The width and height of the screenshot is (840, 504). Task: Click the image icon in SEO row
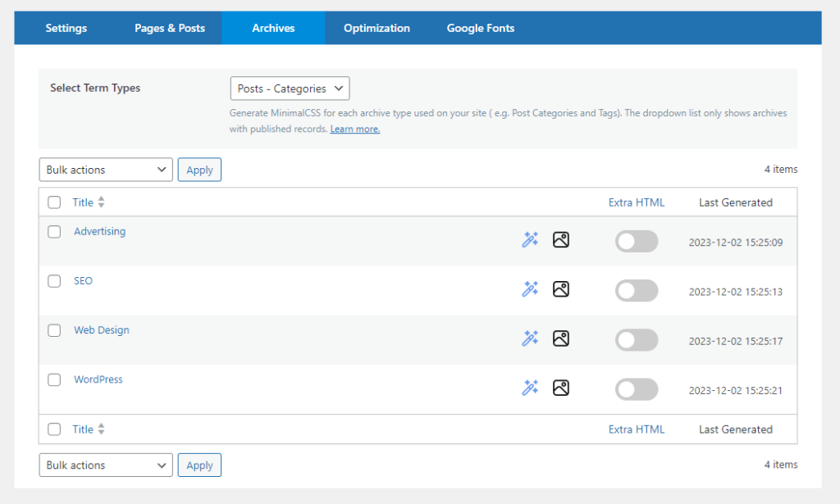pyautogui.click(x=561, y=289)
